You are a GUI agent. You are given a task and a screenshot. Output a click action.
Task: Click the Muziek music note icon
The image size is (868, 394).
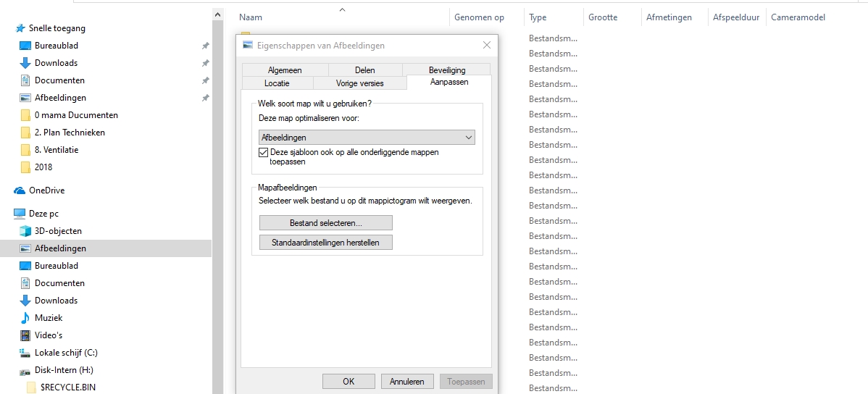coord(25,318)
